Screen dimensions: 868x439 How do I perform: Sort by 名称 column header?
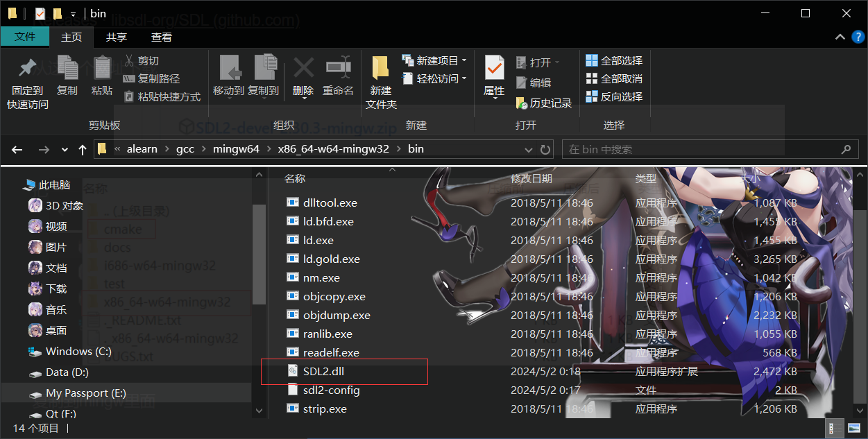tap(295, 179)
